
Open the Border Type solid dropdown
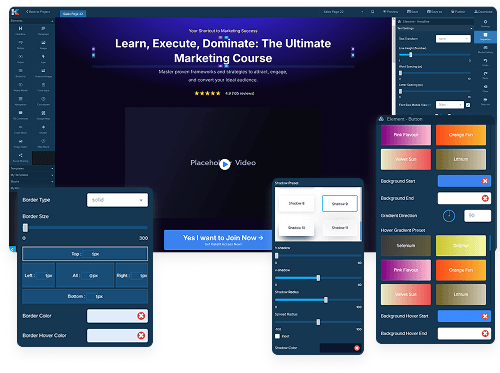pos(117,200)
